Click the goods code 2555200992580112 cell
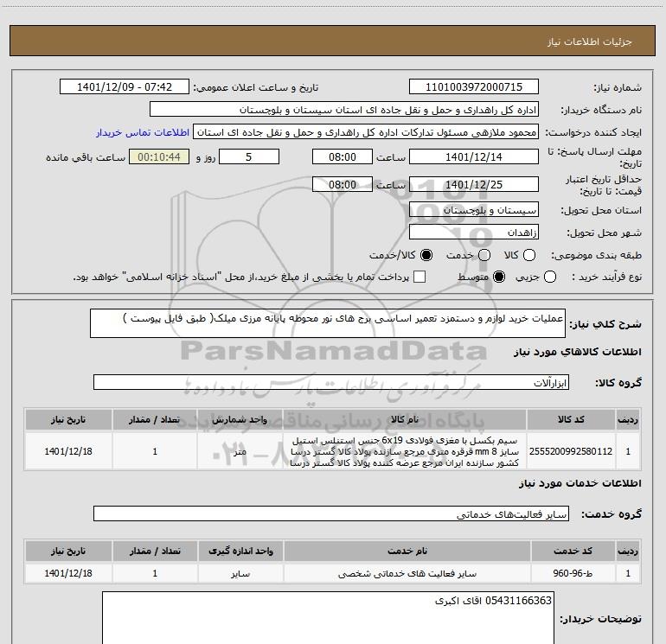The width and height of the screenshot is (666, 644). pos(571,451)
